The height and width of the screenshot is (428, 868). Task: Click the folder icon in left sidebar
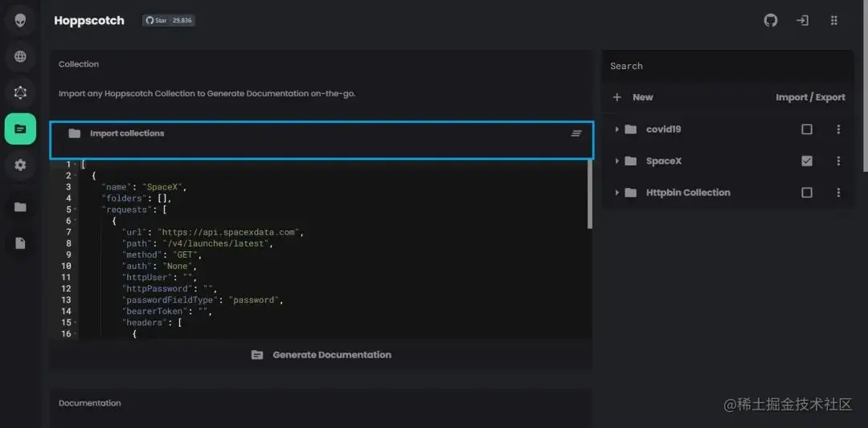click(20, 207)
